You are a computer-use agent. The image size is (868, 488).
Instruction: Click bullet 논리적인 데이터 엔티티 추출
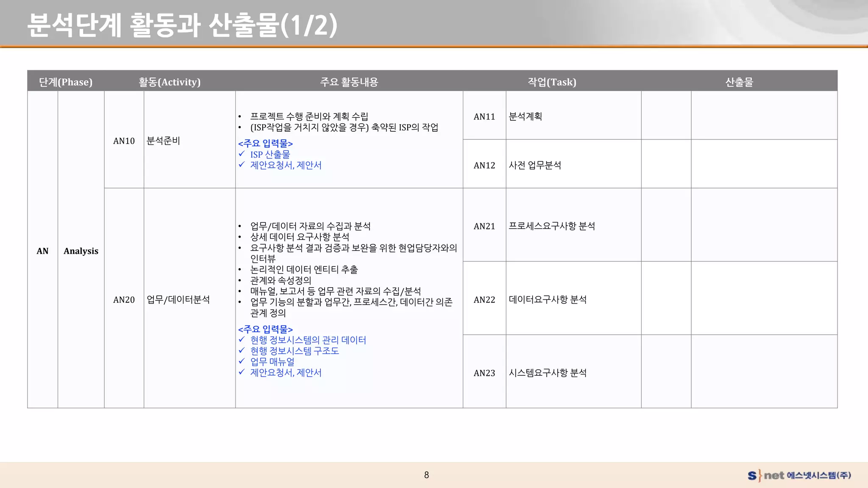pyautogui.click(x=304, y=269)
